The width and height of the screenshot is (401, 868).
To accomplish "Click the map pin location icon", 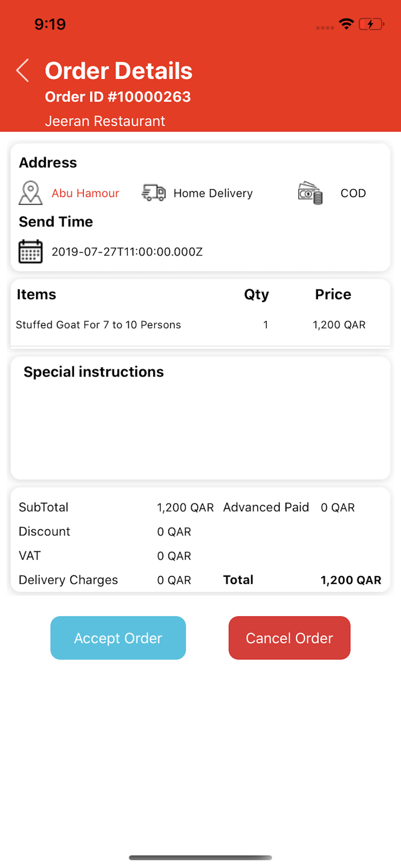I will (30, 193).
